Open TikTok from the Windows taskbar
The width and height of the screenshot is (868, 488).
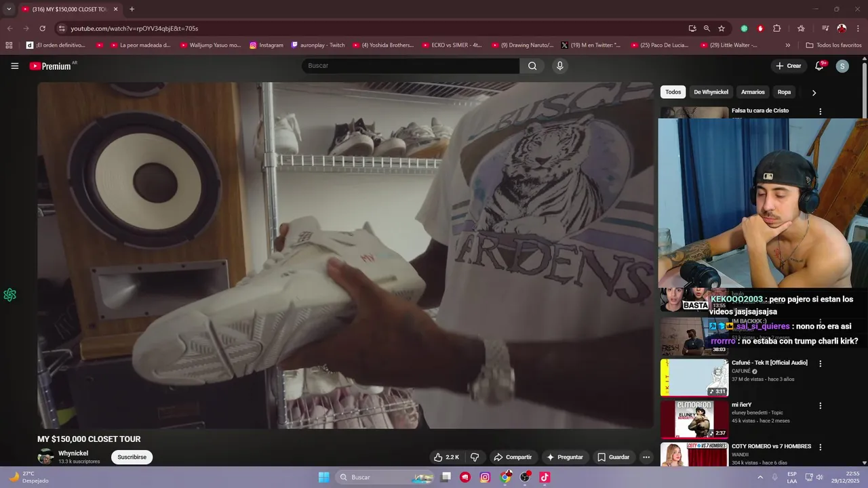point(545,477)
